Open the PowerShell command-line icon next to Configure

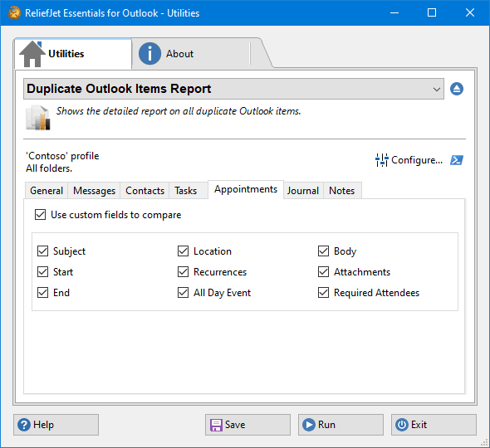coord(457,160)
